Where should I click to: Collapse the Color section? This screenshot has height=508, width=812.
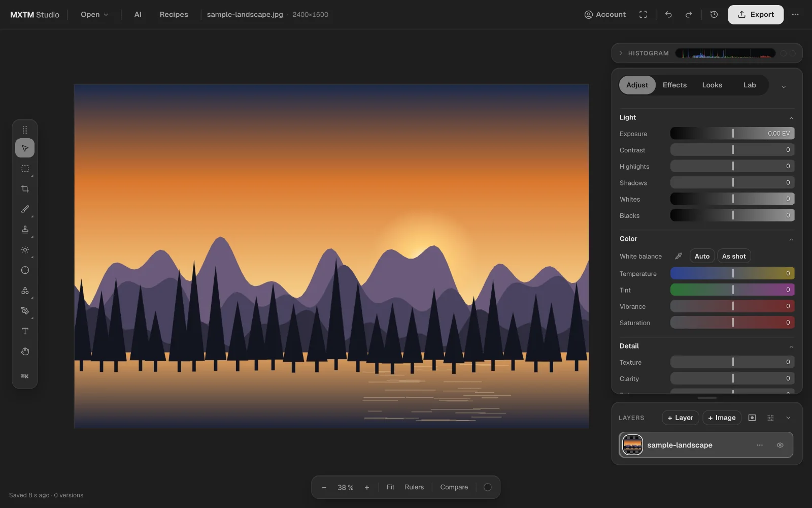click(791, 239)
